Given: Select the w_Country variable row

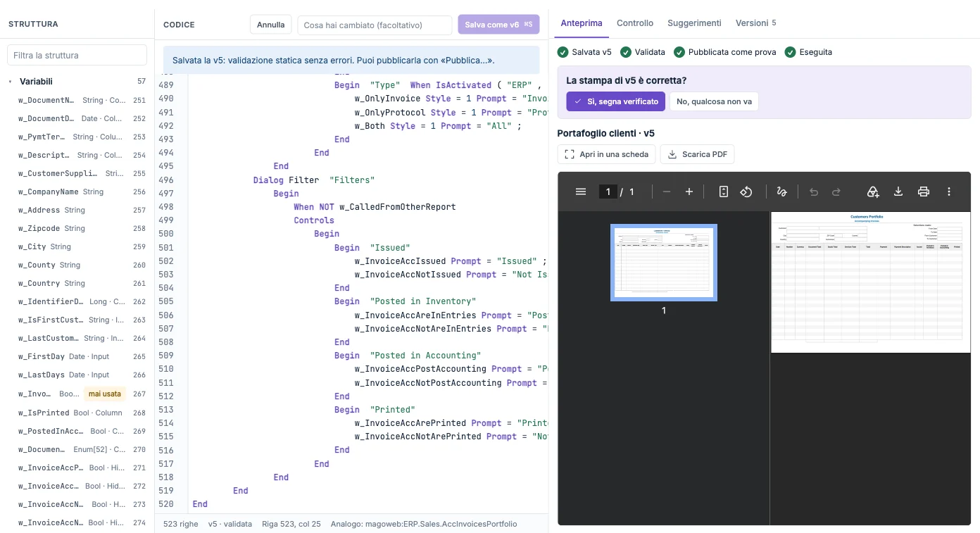Looking at the screenshot, I should pos(77,283).
